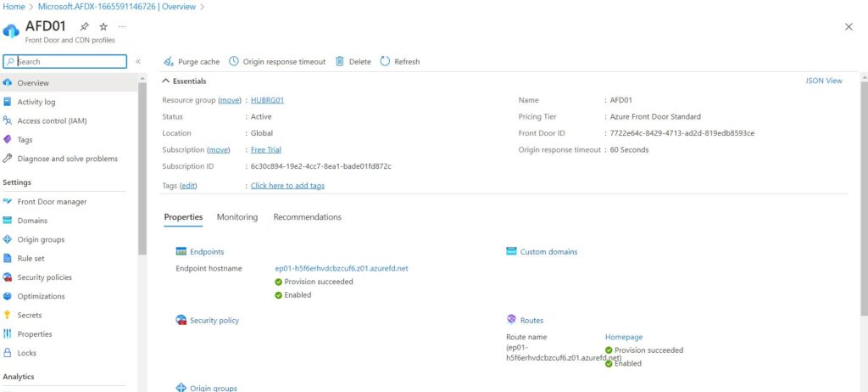Open the Custom domains heading link

pos(548,252)
